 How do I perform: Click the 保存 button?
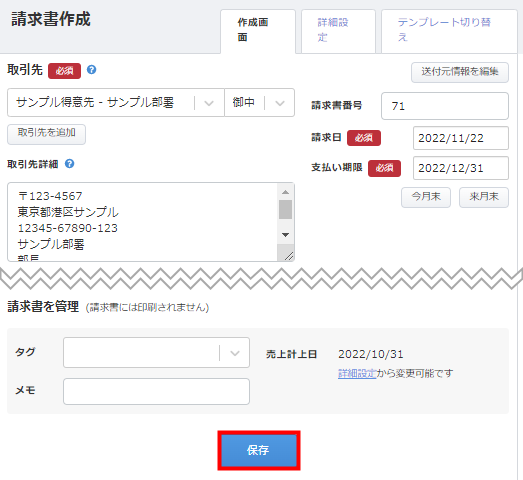(259, 450)
